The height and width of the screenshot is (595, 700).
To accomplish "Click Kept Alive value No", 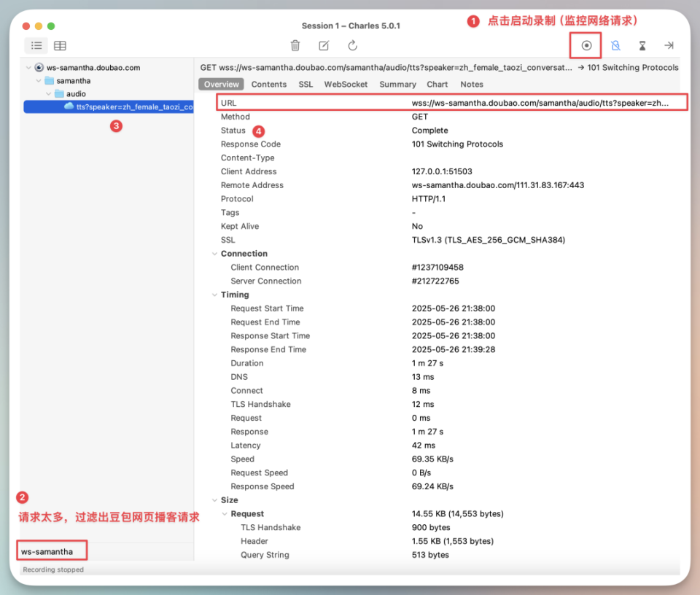I will pos(417,226).
